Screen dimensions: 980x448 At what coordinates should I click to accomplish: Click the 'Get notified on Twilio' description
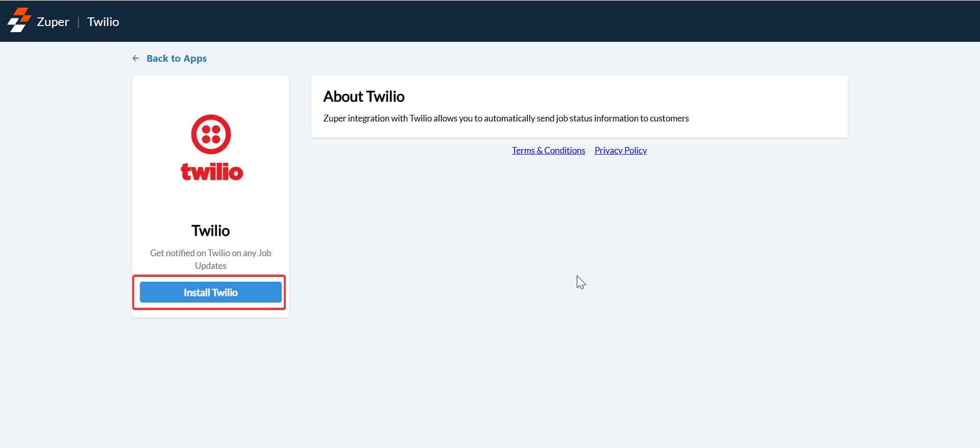[211, 259]
